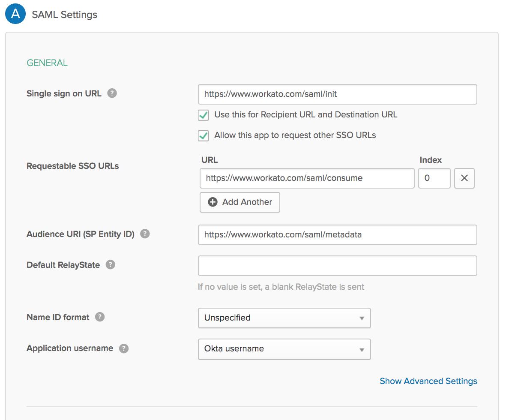Click the SAML Settings heading
The width and height of the screenshot is (509, 420).
[x=65, y=15]
